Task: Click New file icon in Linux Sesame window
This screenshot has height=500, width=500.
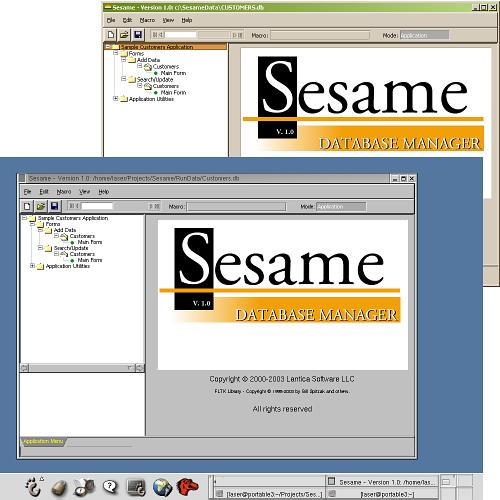Action: coord(27,206)
